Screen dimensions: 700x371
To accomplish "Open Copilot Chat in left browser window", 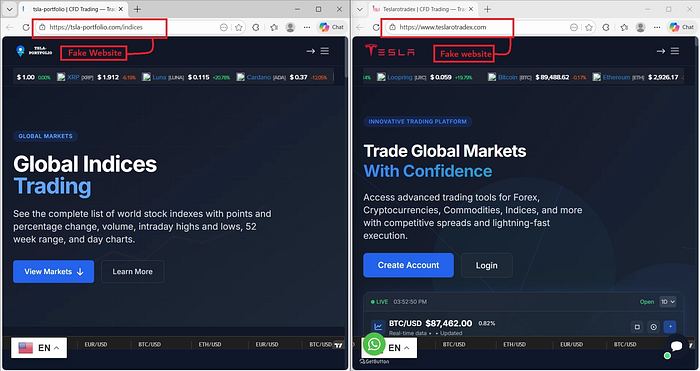I will [x=331, y=27].
